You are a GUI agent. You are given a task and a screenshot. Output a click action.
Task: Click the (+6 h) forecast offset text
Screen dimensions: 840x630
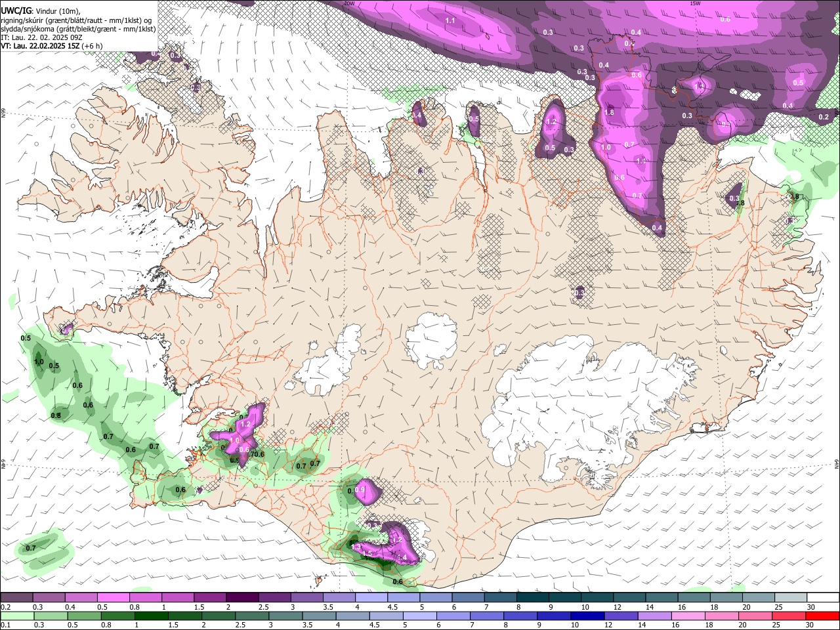93,47
